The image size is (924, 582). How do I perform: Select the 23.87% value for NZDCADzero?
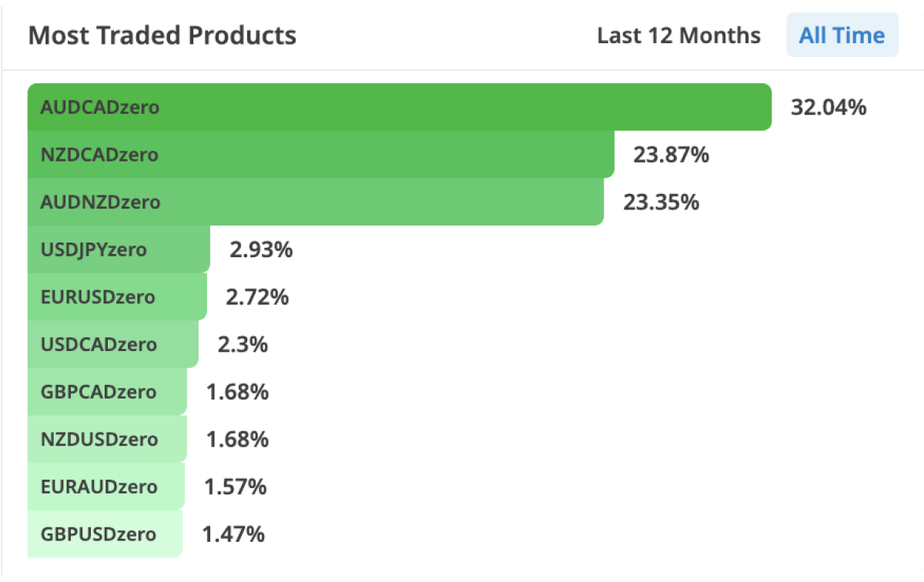tap(670, 155)
